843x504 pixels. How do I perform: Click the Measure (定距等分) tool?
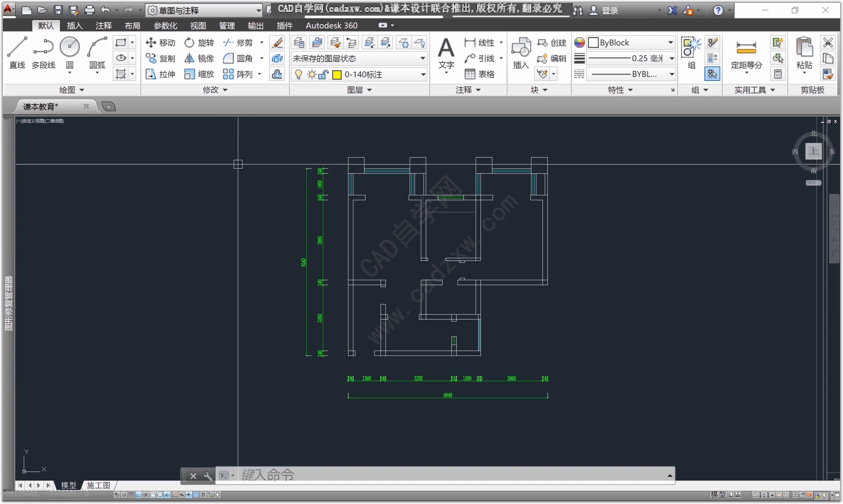746,54
